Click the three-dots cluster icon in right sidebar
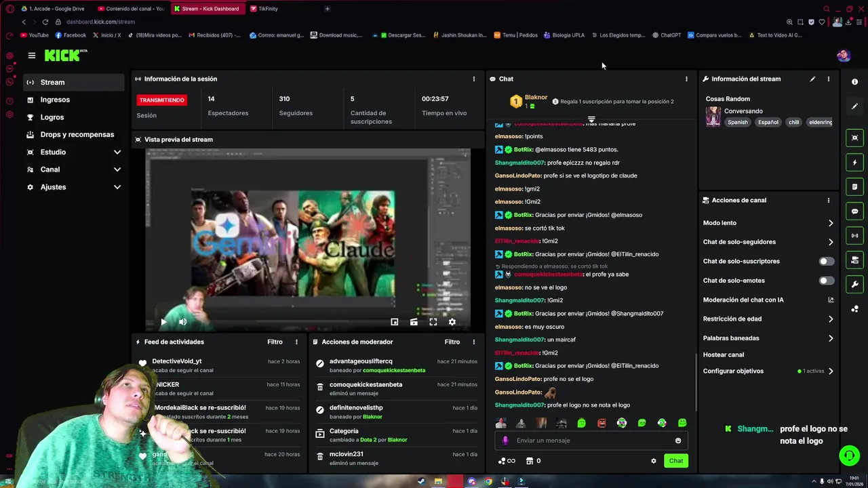868x488 pixels. click(x=854, y=309)
